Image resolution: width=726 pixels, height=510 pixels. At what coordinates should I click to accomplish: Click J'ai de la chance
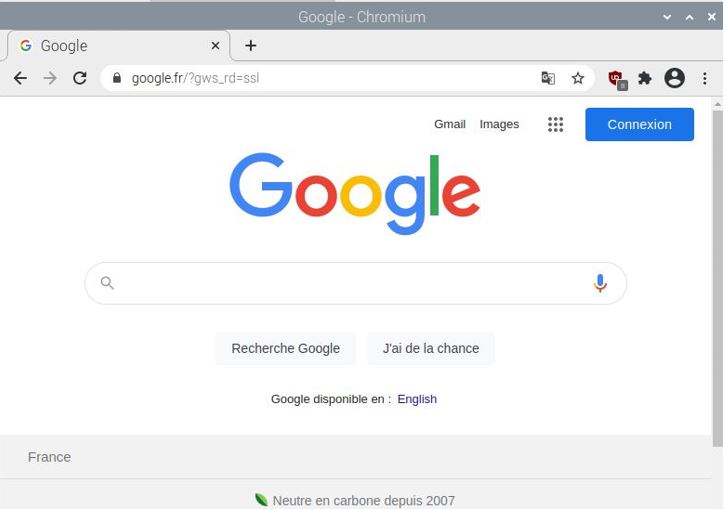click(x=431, y=348)
